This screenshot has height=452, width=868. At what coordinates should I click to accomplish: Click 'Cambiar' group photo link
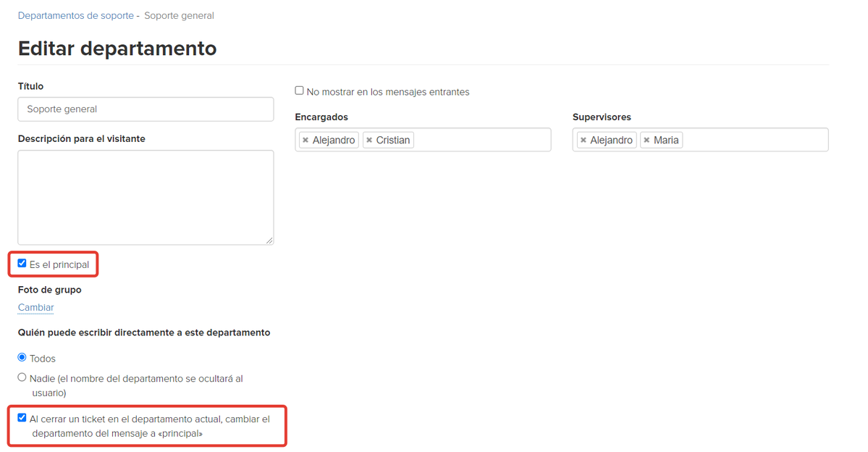point(36,307)
